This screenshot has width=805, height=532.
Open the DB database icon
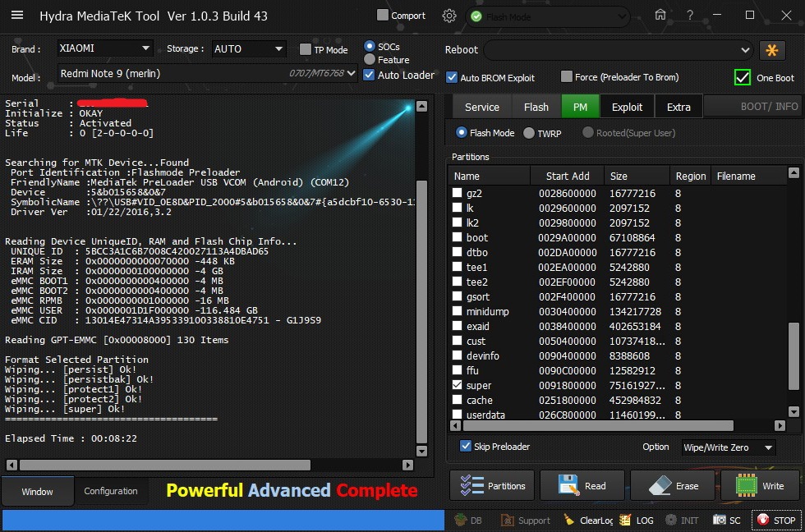click(x=460, y=520)
